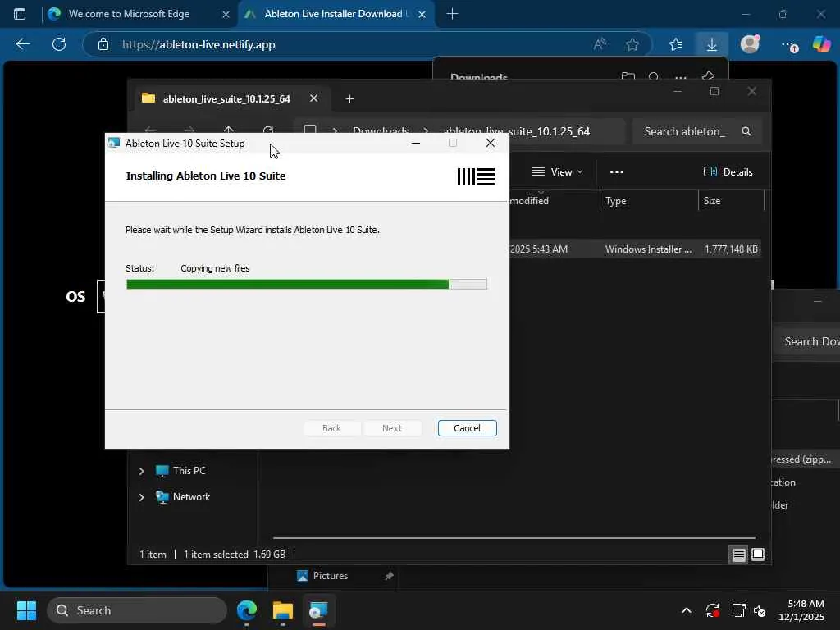This screenshot has height=630, width=840.
Task: View site information lock icon
Action: [103, 44]
